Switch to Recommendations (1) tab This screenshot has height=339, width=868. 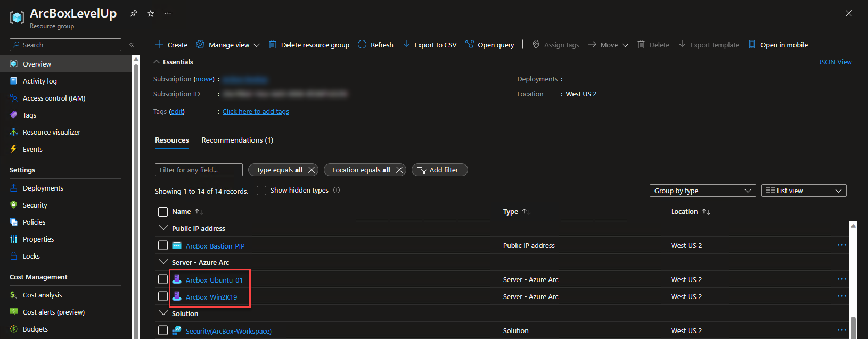click(238, 140)
